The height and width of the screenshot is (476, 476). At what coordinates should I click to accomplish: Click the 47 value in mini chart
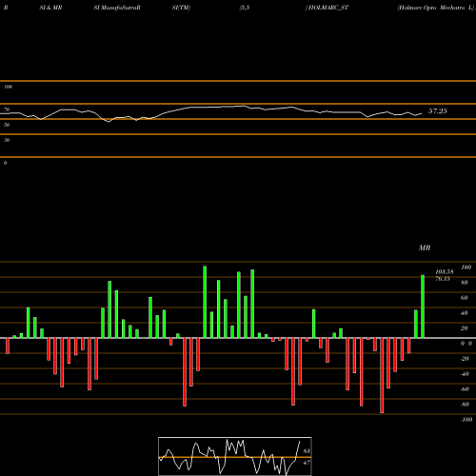pyautogui.click(x=307, y=463)
